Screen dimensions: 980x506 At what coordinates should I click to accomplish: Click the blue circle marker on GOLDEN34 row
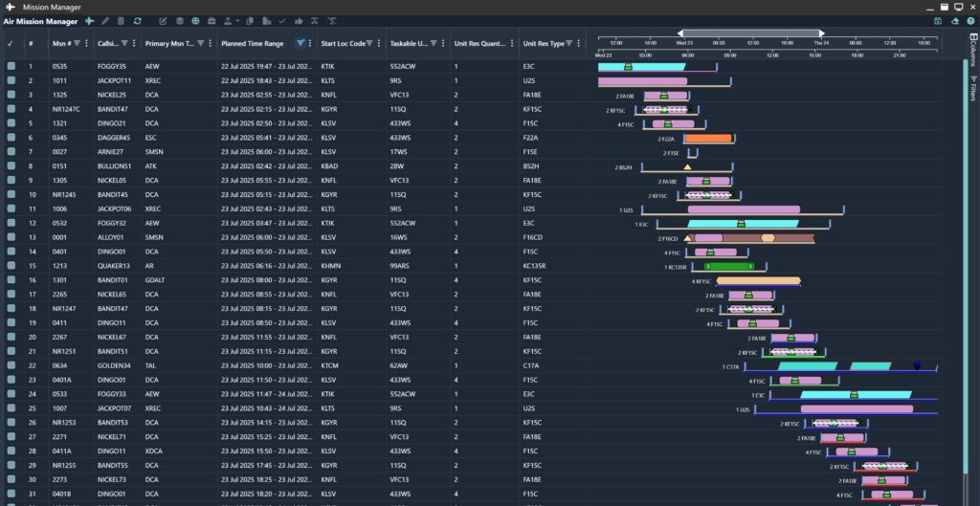[x=917, y=365]
